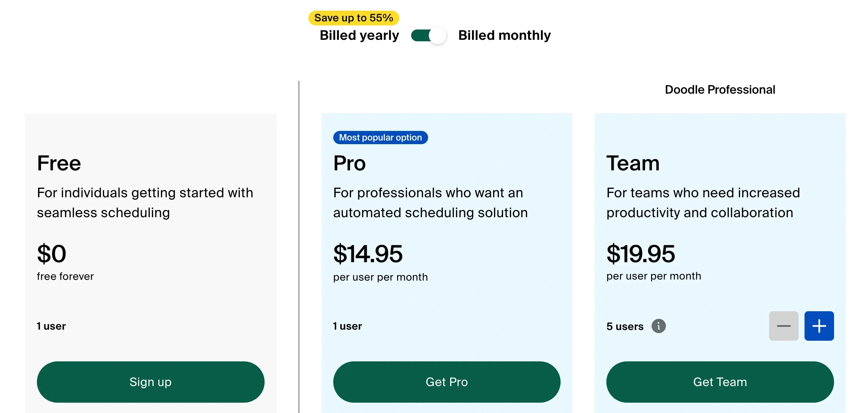Viewport: 868px width, 413px height.
Task: Click the Save up to 55% badge
Action: tap(353, 17)
